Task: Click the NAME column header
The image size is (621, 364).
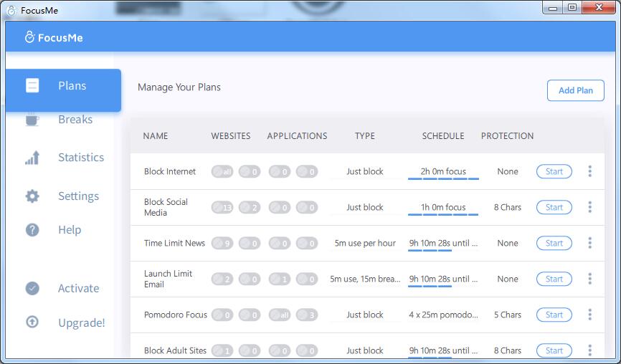Action: 155,136
